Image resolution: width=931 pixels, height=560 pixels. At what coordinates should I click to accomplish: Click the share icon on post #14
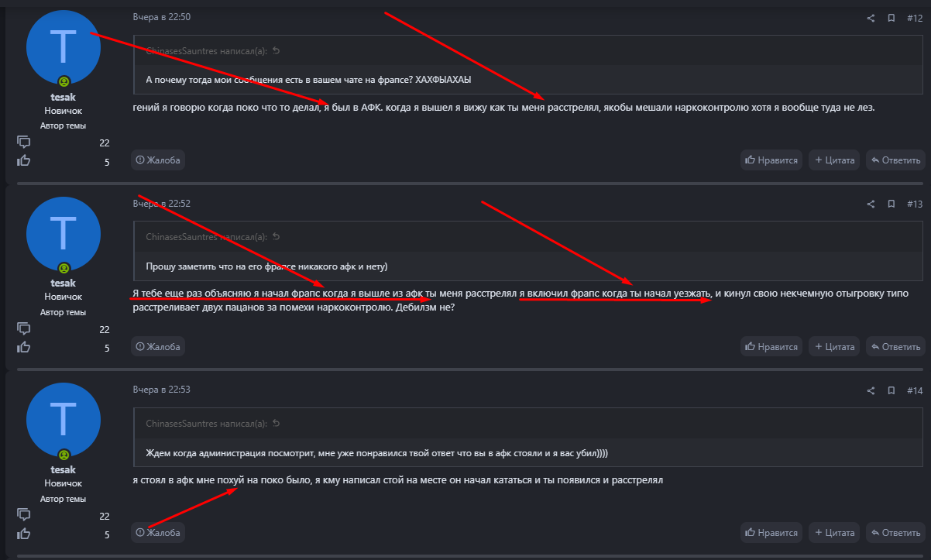pos(871,390)
